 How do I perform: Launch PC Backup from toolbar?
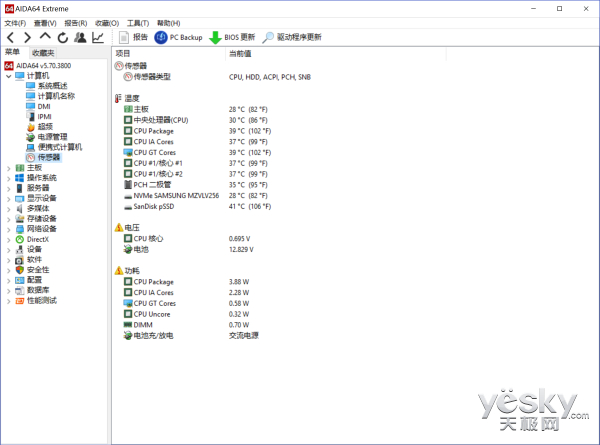178,37
